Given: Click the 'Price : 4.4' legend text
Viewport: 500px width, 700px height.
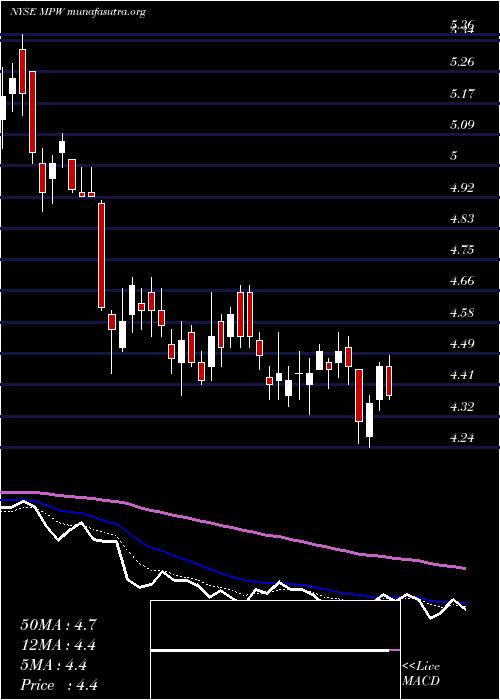Looking at the screenshot, I should 59,685.
